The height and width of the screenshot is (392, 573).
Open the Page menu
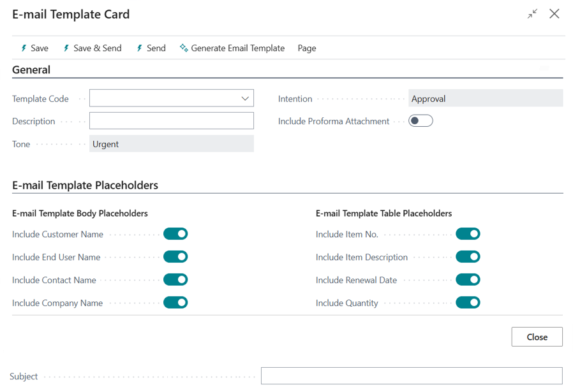pyautogui.click(x=306, y=48)
